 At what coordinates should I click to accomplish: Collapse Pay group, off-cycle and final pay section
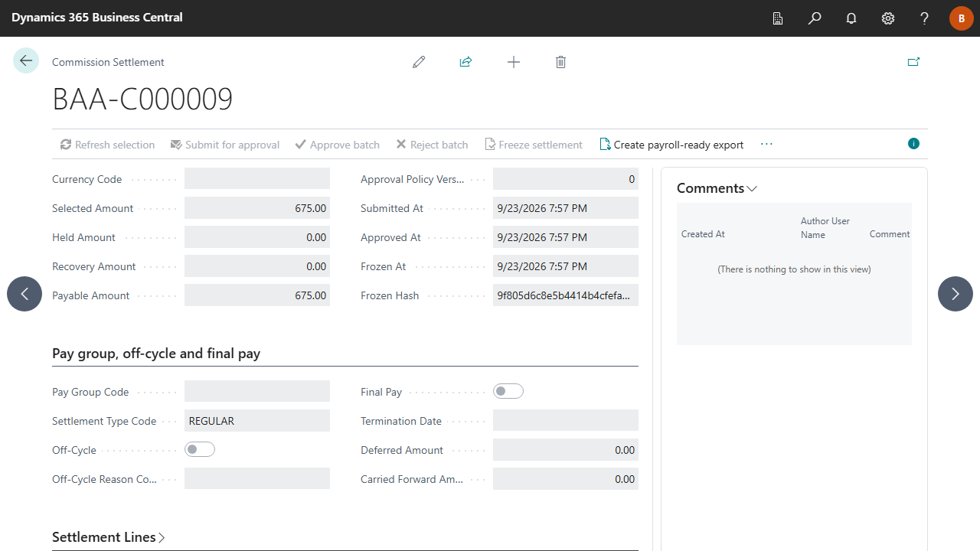click(x=156, y=354)
